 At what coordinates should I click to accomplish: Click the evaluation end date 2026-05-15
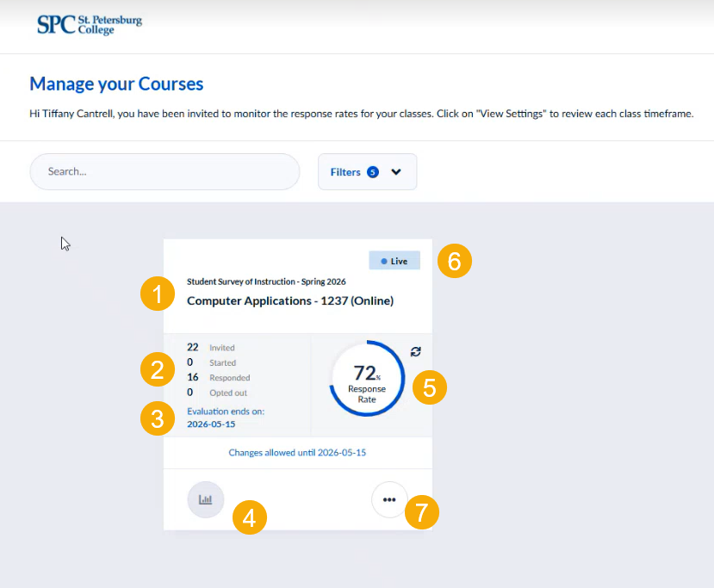pyautogui.click(x=211, y=424)
